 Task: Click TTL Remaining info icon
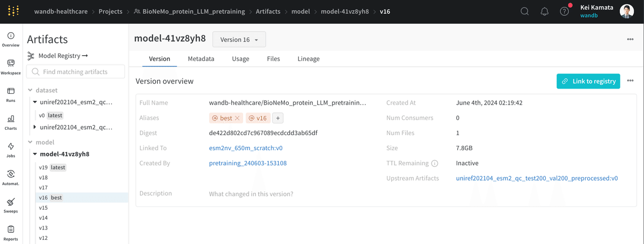click(x=435, y=164)
